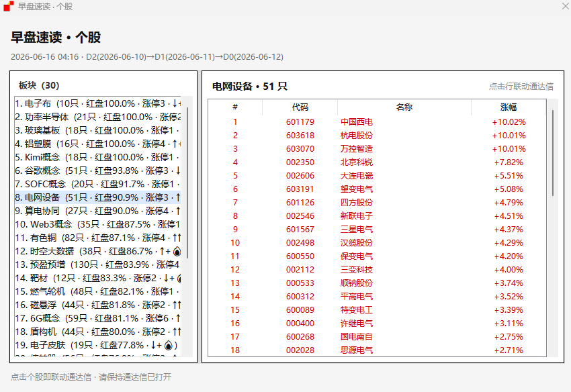The height and width of the screenshot is (392, 571).
Task: Select stock 思源电气
Action: point(357,350)
